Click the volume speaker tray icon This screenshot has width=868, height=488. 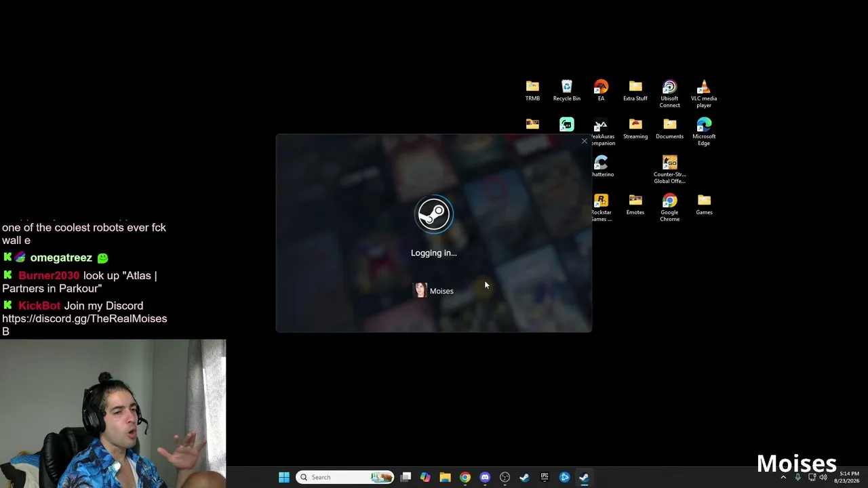[x=823, y=477]
